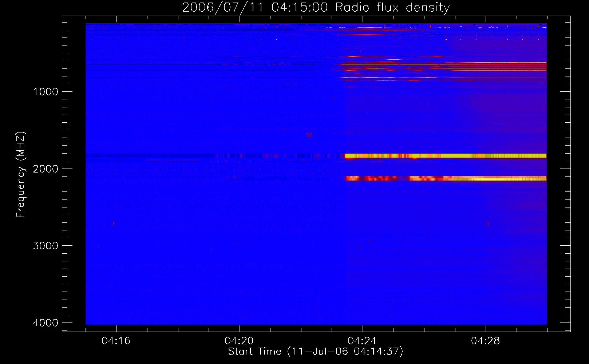Click the 2000 frequency tick label
The image size is (589, 364).
(46, 169)
